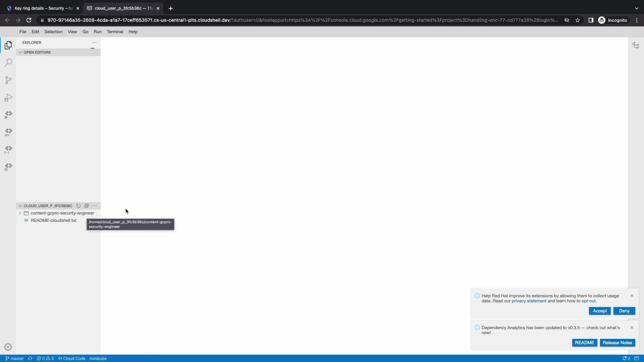The image size is (644, 362).
Task: Open README-cloudshell.txt file
Action: [x=54, y=221]
